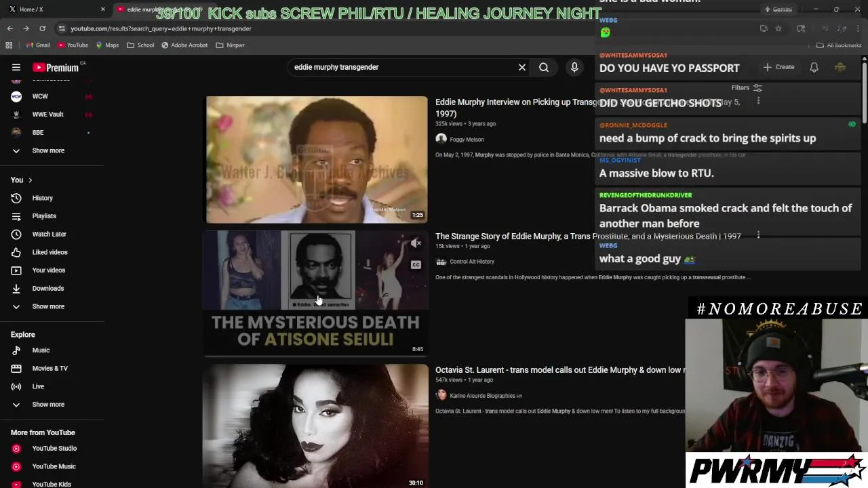
Task: Expand the You section header
Action: click(21, 180)
